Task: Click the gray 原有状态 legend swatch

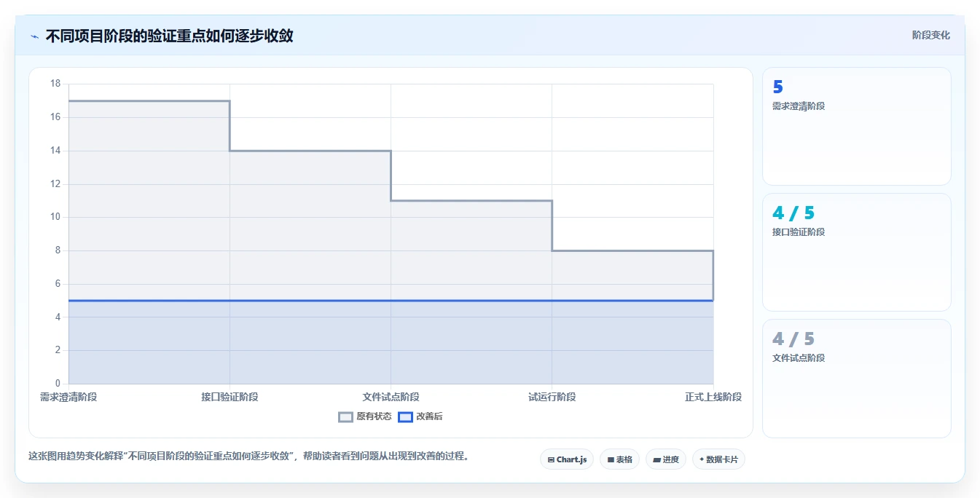Action: tap(345, 417)
